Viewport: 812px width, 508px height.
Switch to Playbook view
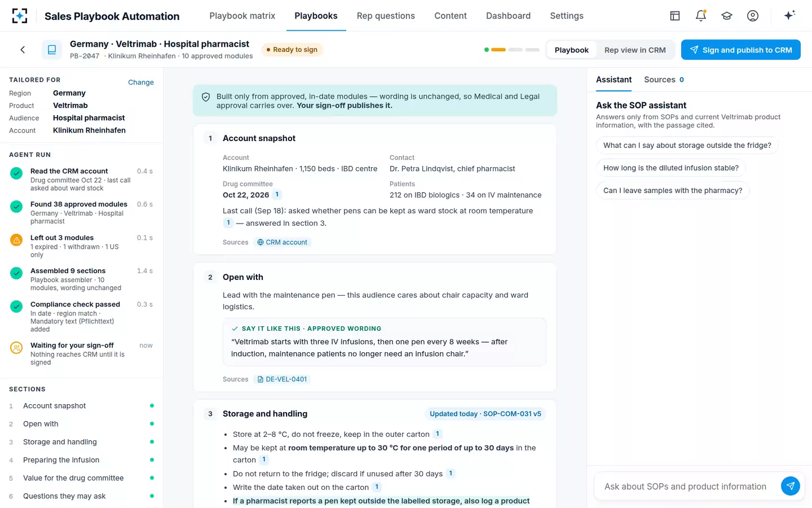pos(571,50)
